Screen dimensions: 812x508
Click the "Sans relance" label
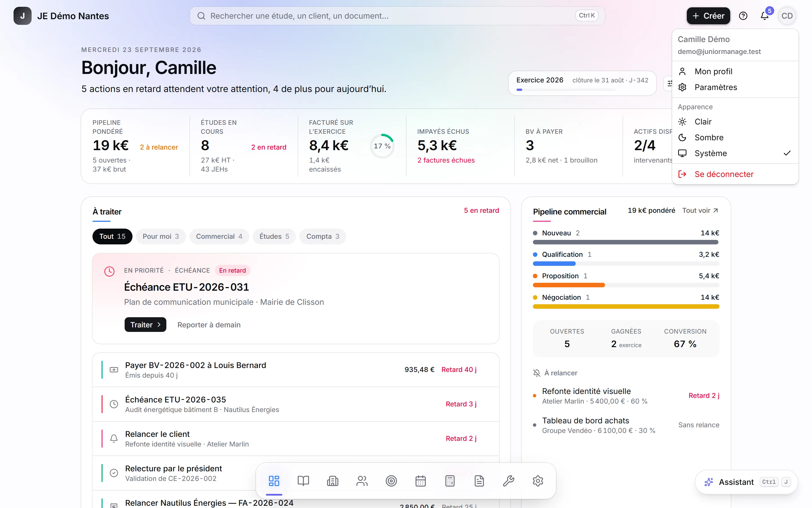(699, 425)
